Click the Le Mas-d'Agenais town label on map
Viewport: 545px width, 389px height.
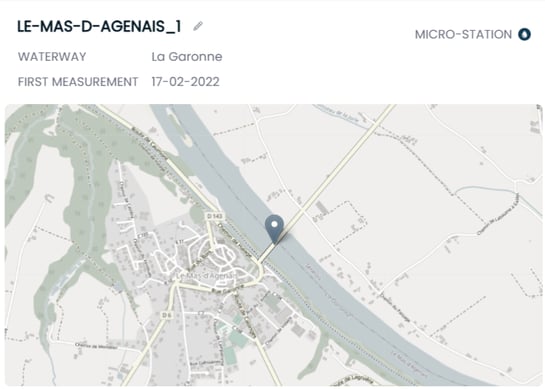[205, 276]
